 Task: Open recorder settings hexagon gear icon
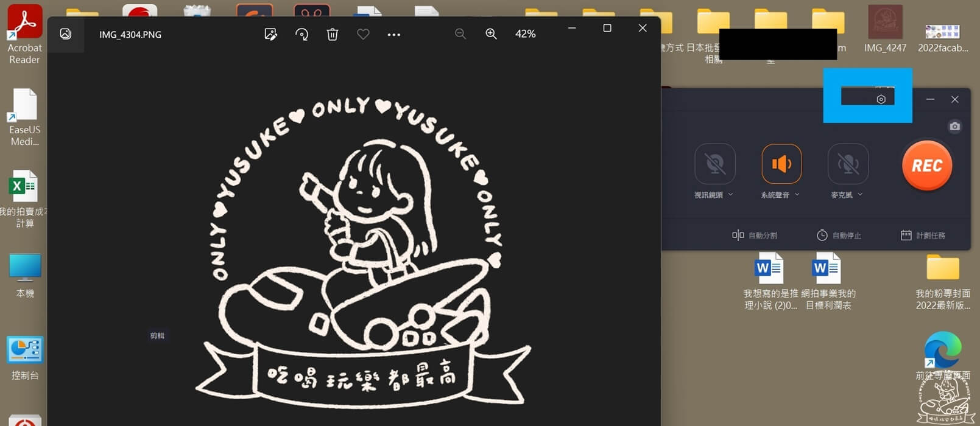(x=881, y=99)
